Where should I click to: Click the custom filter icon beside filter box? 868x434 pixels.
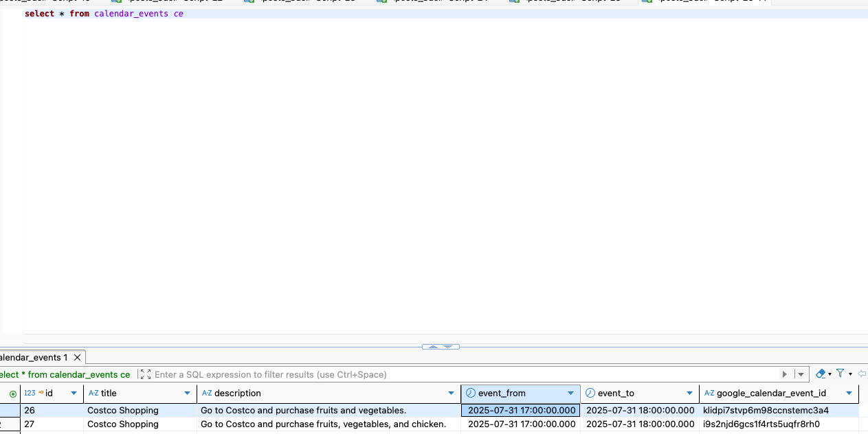tap(145, 374)
